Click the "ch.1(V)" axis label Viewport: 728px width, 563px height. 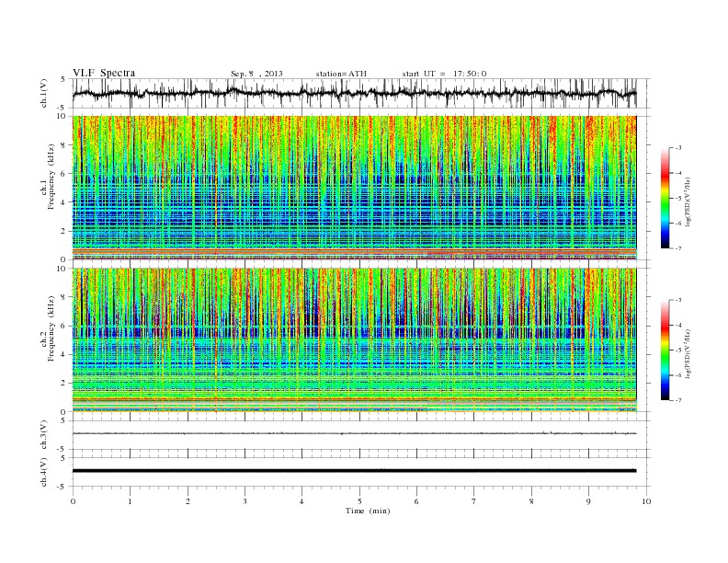point(44,93)
